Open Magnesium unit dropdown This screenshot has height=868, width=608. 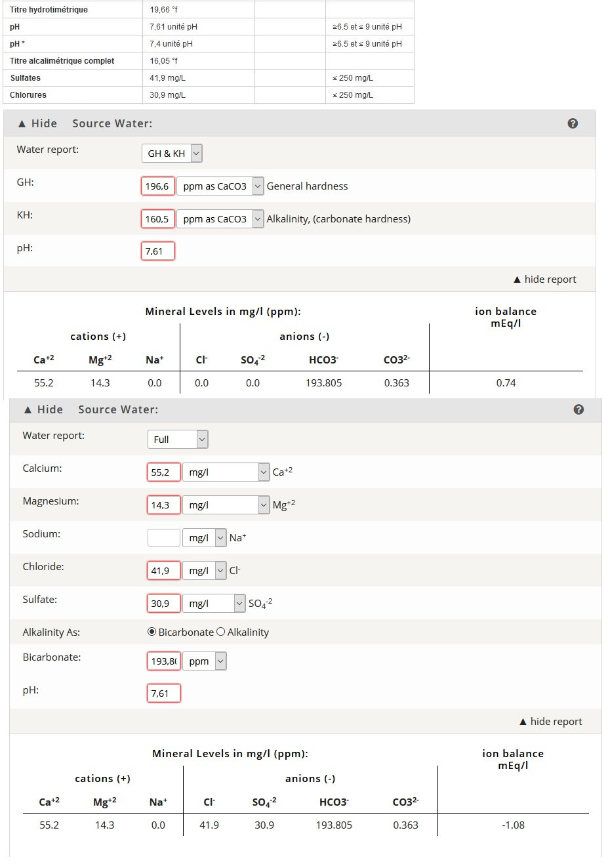click(226, 505)
